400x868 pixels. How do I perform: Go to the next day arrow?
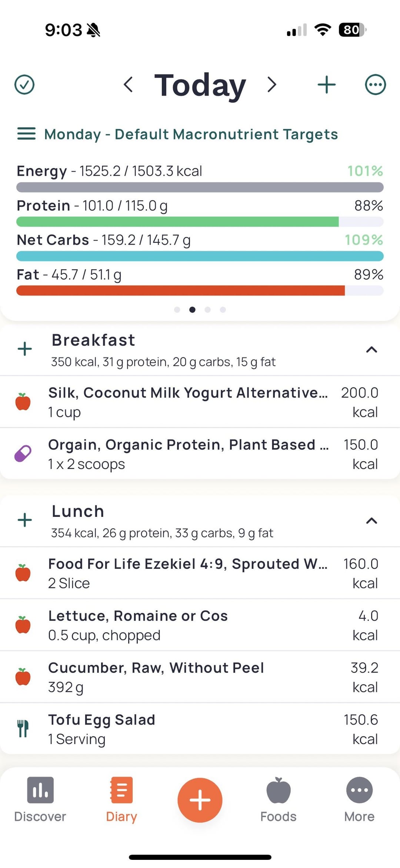click(x=272, y=85)
